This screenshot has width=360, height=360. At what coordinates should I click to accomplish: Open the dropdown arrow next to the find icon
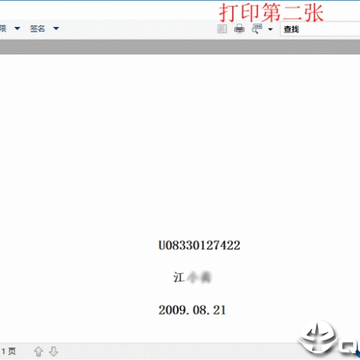click(270, 29)
